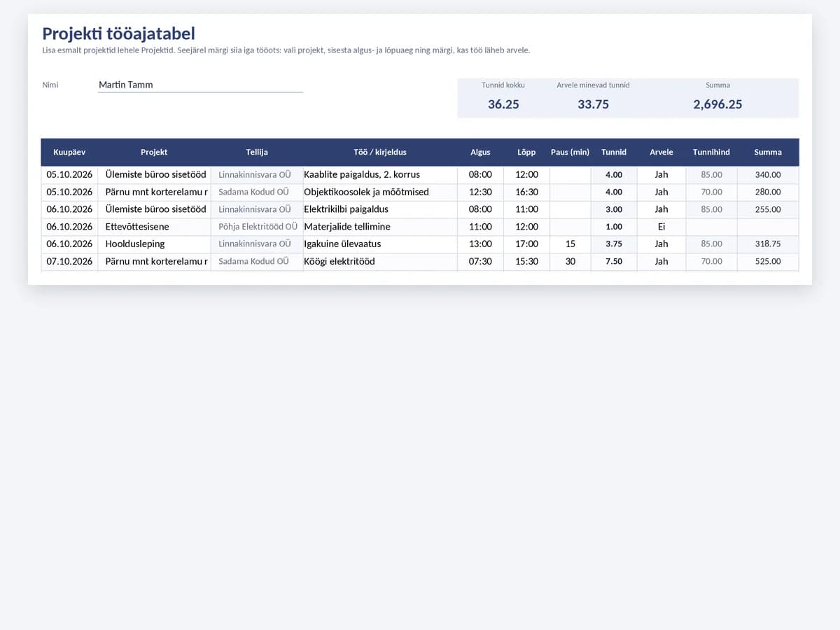The image size is (840, 630).
Task: Select the Summa cell 255.00
Action: click(768, 209)
